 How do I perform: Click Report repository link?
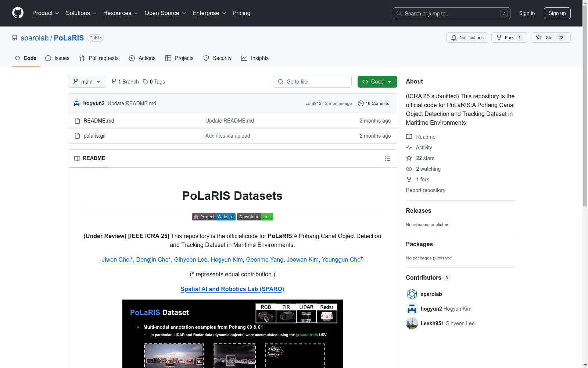pyautogui.click(x=426, y=190)
